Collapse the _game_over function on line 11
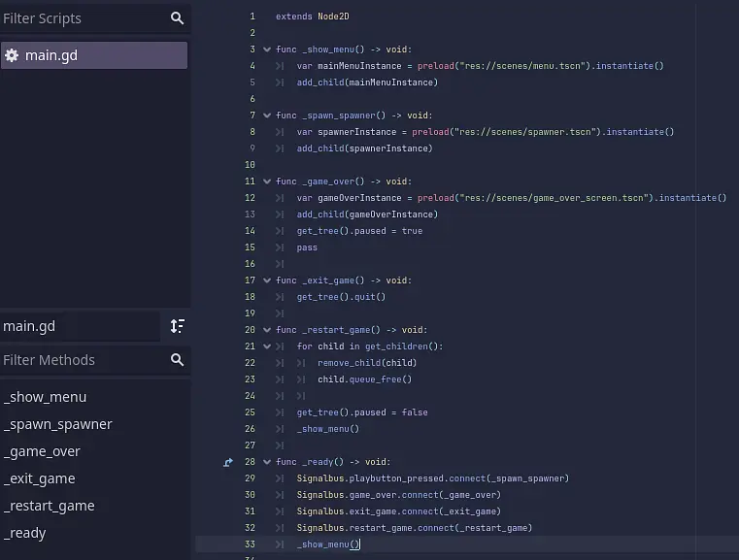739x560 pixels. tap(267, 181)
